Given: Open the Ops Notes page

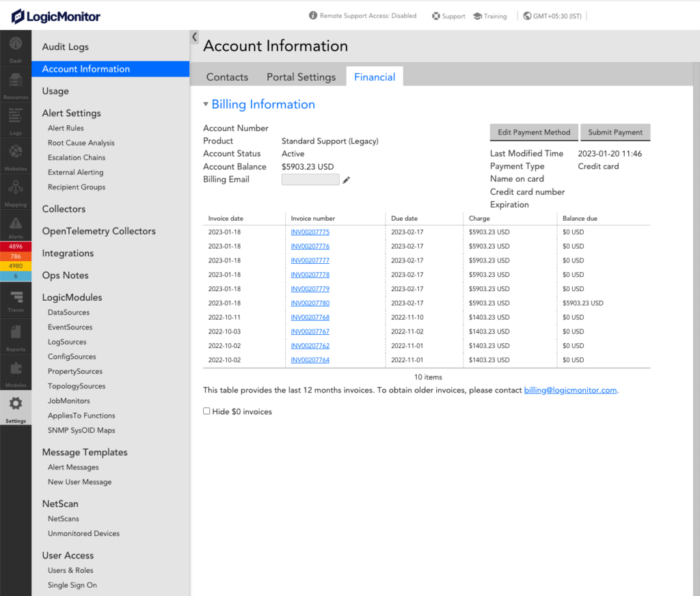Looking at the screenshot, I should (65, 275).
